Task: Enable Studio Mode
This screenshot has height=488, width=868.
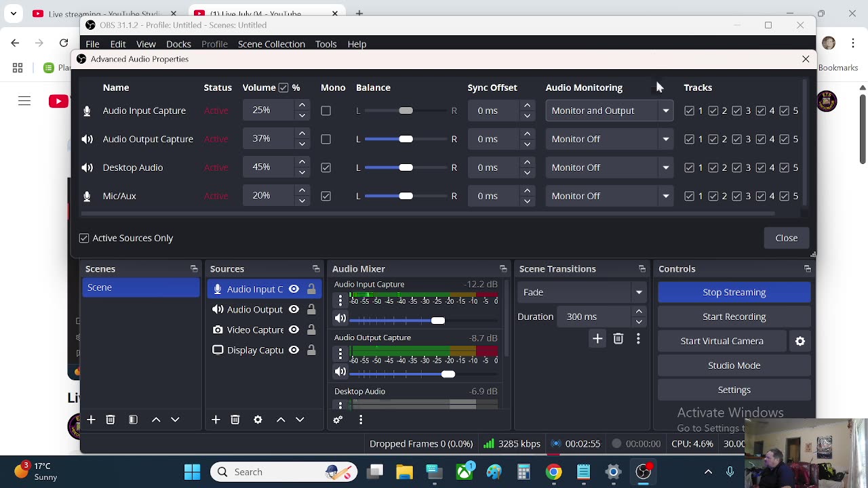Action: coord(734,365)
